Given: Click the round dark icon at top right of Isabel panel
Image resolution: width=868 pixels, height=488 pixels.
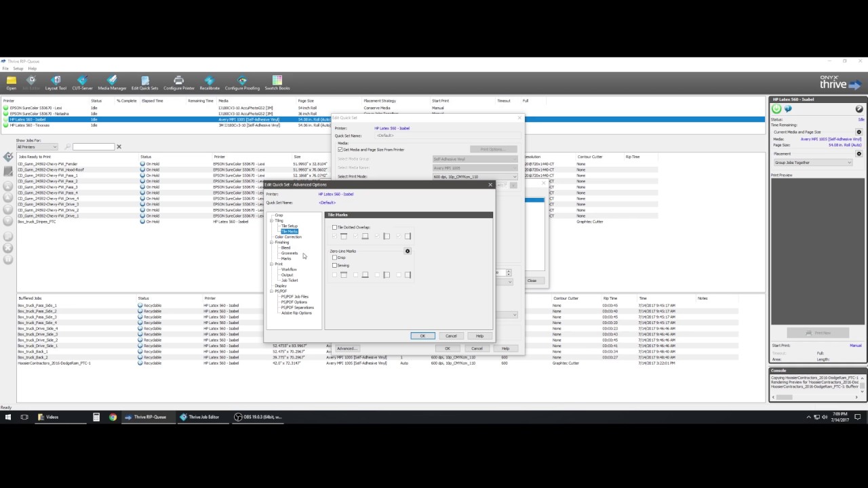Looking at the screenshot, I should click(x=859, y=109).
